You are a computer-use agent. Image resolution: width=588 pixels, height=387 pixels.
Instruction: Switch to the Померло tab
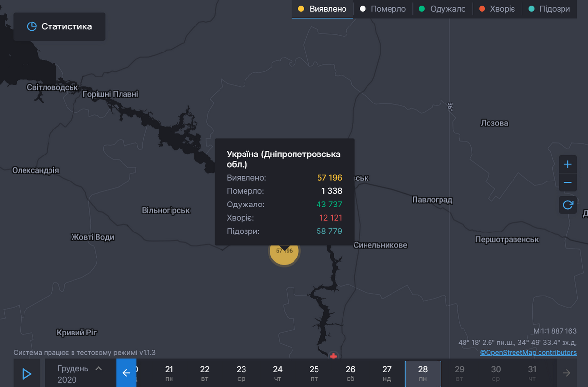tap(383, 9)
